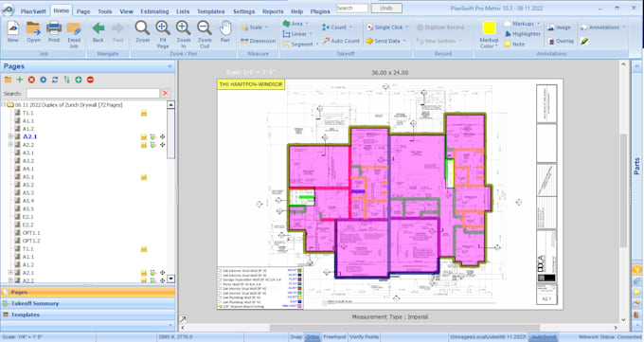Select the Pan hand tool
This screenshot has height=342, width=644.
225,31
